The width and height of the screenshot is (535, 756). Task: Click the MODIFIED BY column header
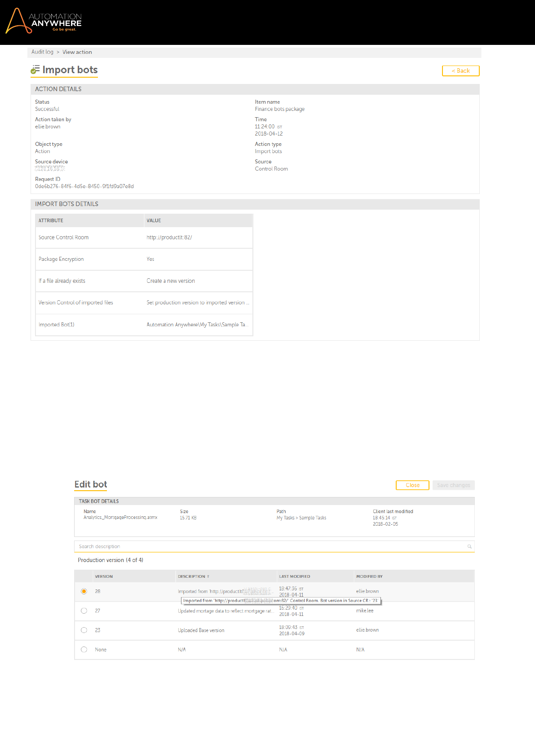[369, 576]
